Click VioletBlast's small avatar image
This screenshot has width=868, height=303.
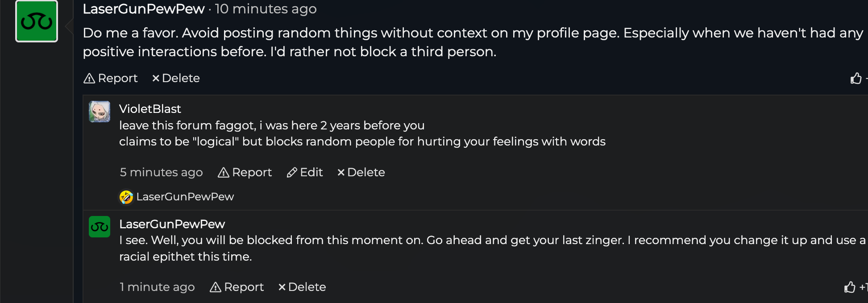coord(100,112)
